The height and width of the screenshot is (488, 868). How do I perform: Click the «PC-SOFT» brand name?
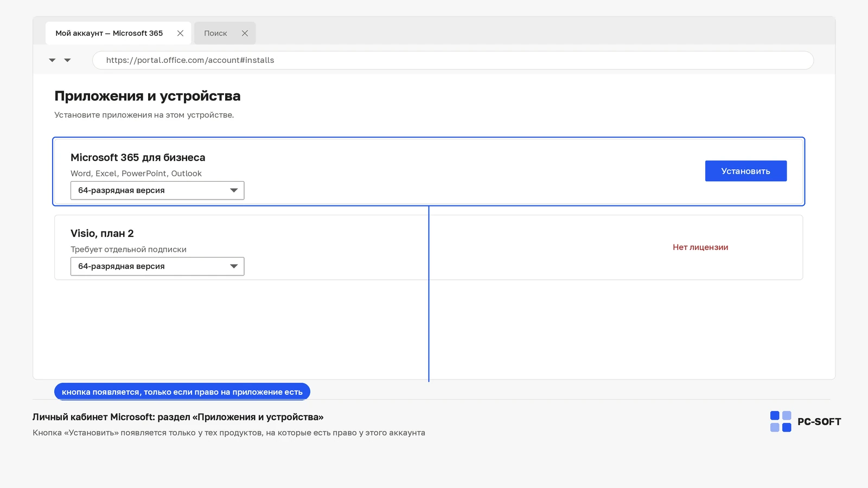[819, 422]
